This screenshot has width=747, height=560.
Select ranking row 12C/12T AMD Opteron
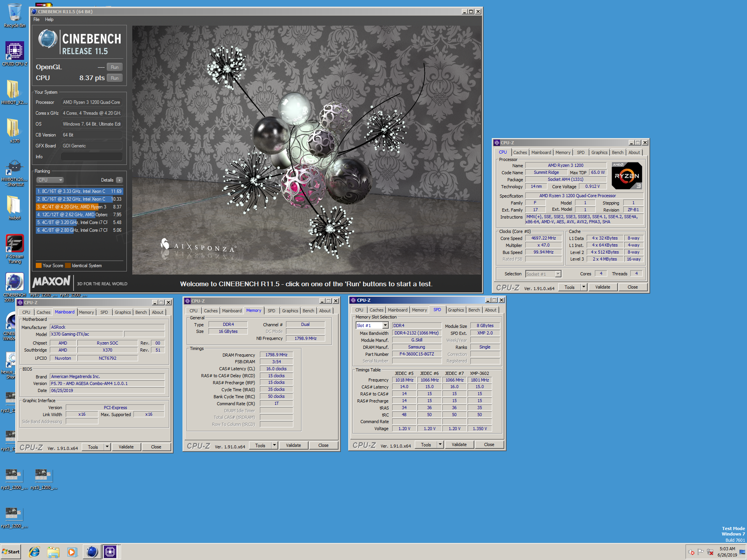[x=79, y=215]
